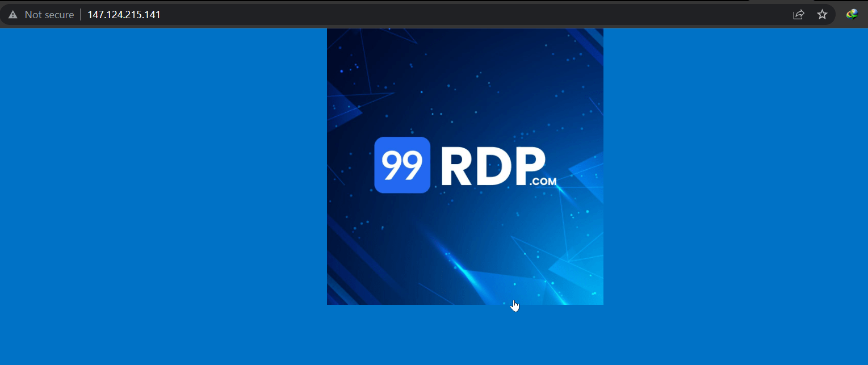Click the blue page area below the banner
Image resolution: width=868 pixels, height=365 pixels.
pyautogui.click(x=464, y=335)
